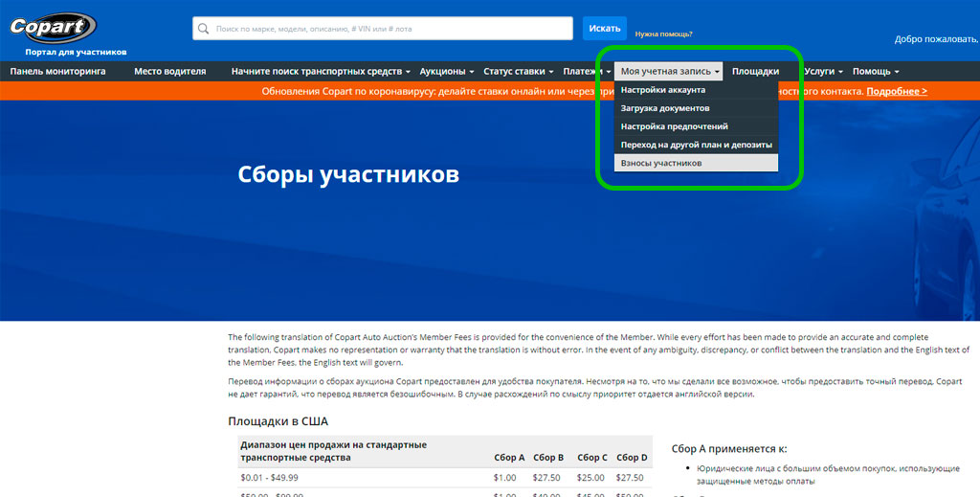Open the Нужна помощь? link
This screenshot has height=497, width=980.
pos(664,34)
